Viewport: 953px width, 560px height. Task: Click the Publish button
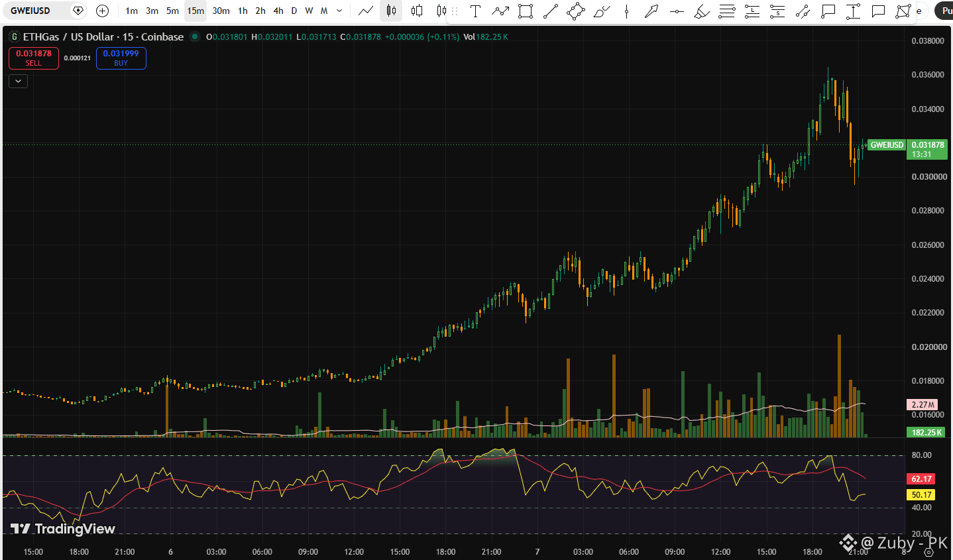click(944, 11)
